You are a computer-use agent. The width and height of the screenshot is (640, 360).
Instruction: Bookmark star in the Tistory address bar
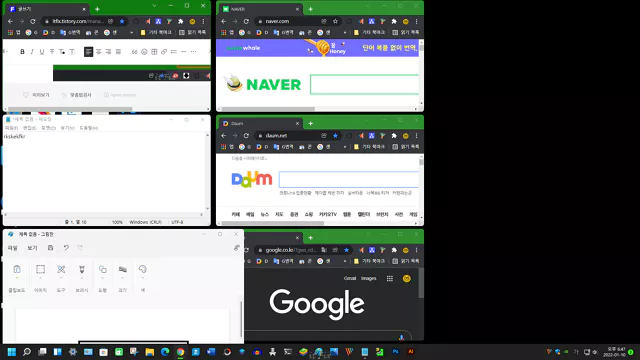122,21
